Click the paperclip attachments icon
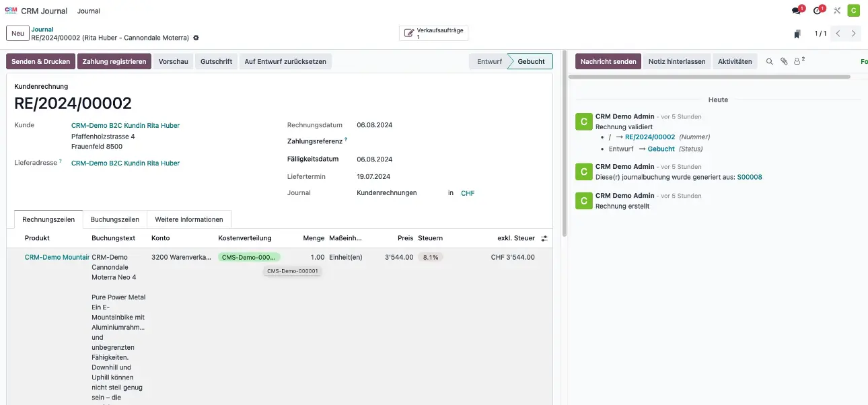Viewport: 868px width, 405px height. point(784,62)
